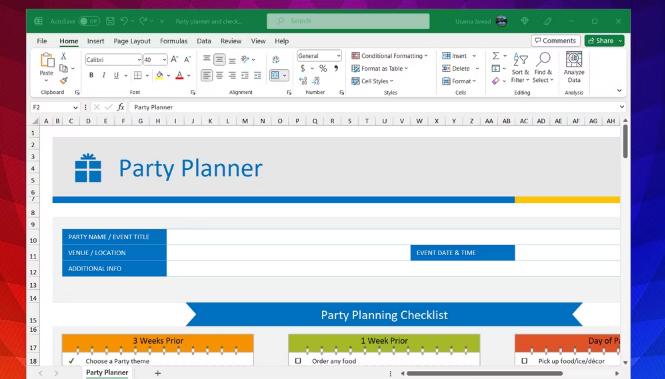Center text horizontally
Image resolution: width=665 pixels, height=379 pixels.
point(219,75)
